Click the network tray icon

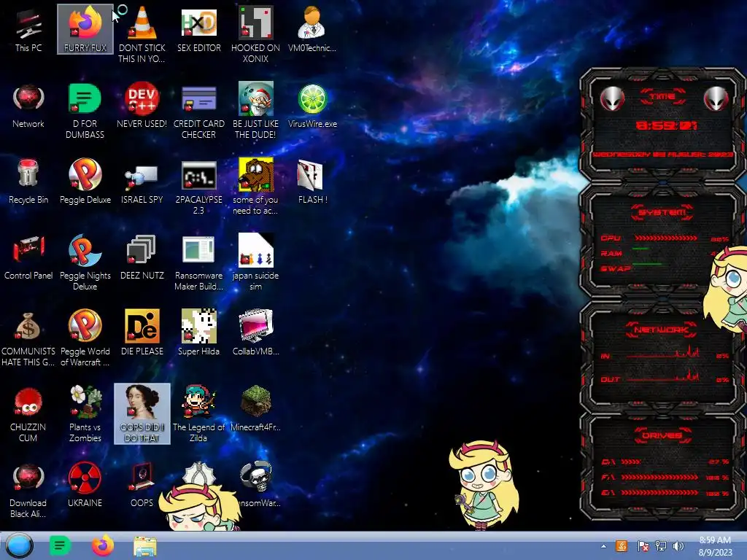click(x=660, y=546)
